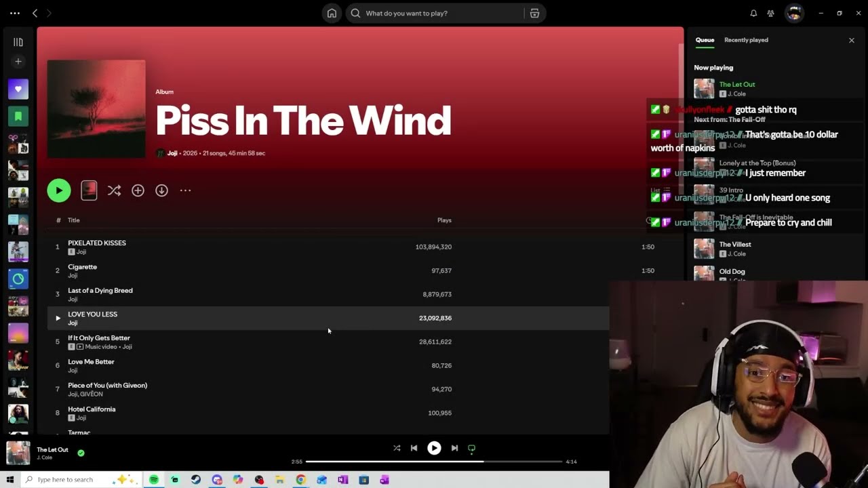Open the notifications bell
Screen dimensions: 868x488
click(753, 13)
